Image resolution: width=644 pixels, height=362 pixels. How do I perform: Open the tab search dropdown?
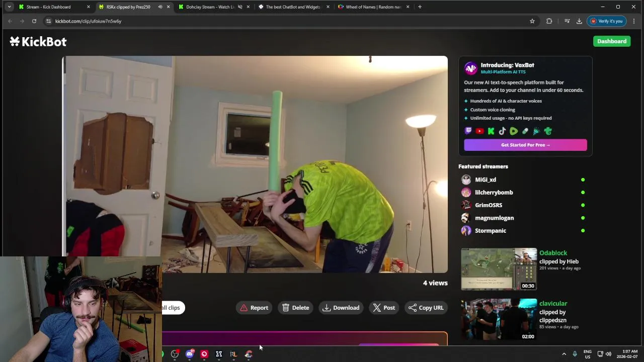pyautogui.click(x=9, y=7)
